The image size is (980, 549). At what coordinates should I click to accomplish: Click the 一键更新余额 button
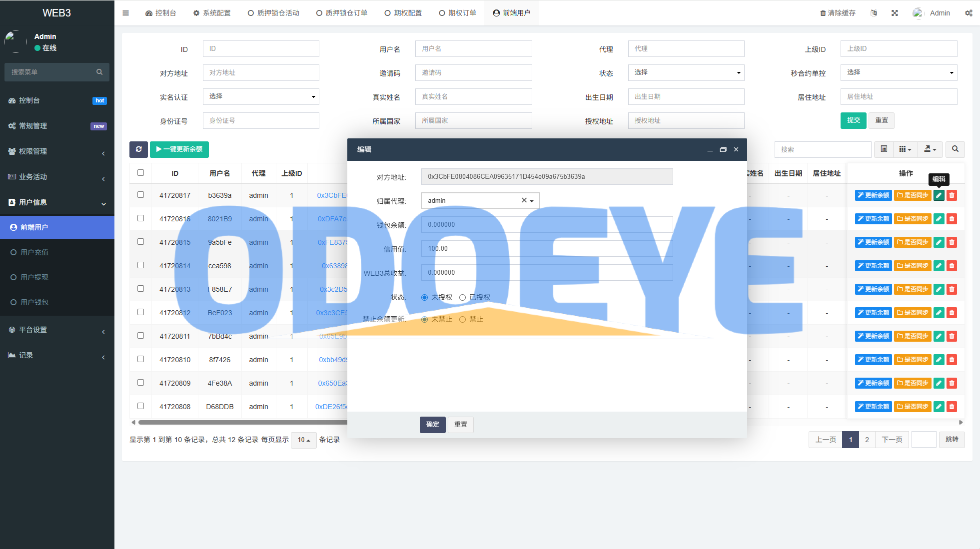coord(179,149)
